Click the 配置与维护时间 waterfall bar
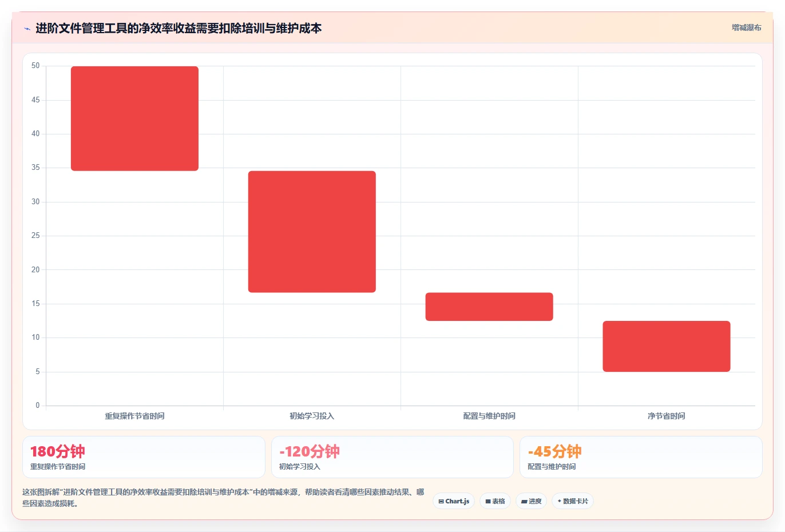Viewport: 785px width, 532px height. click(489, 307)
